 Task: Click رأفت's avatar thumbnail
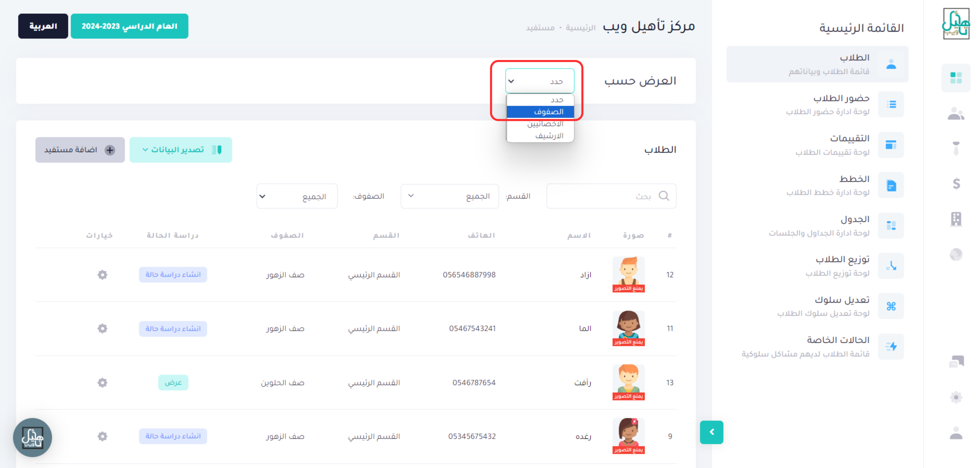tap(629, 382)
